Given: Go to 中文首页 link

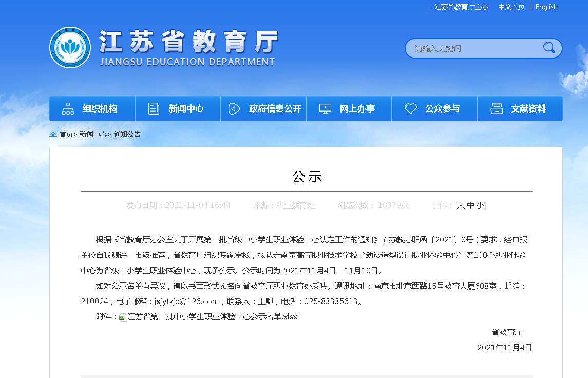Looking at the screenshot, I should [511, 7].
